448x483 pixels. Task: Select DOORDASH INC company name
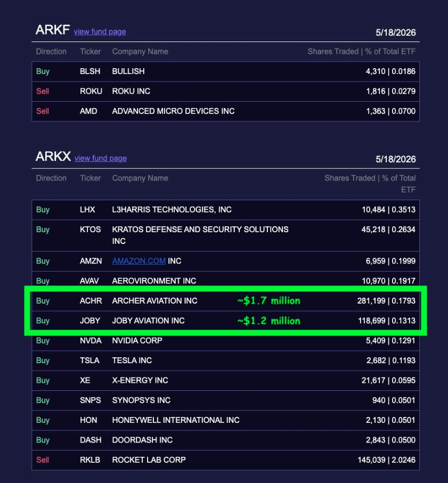(x=142, y=440)
